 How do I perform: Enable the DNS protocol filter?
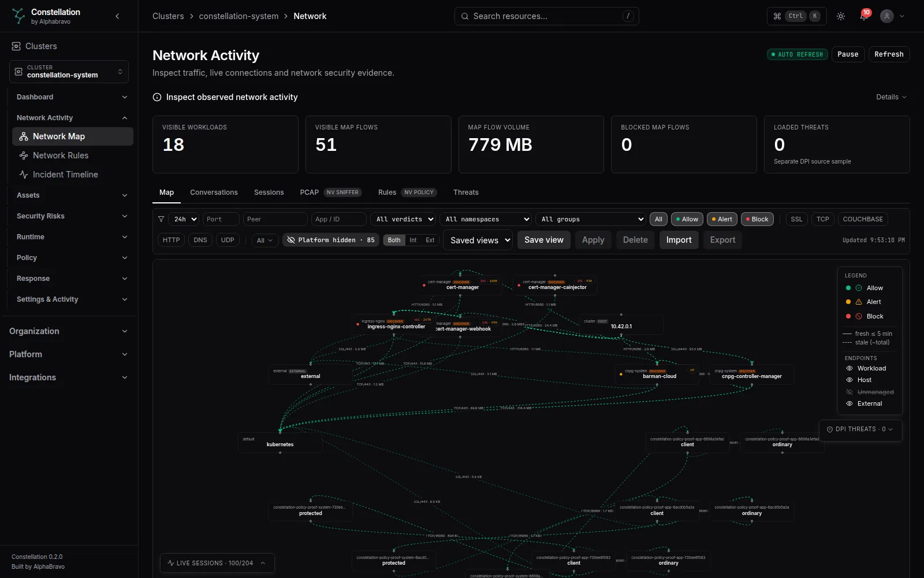point(200,240)
